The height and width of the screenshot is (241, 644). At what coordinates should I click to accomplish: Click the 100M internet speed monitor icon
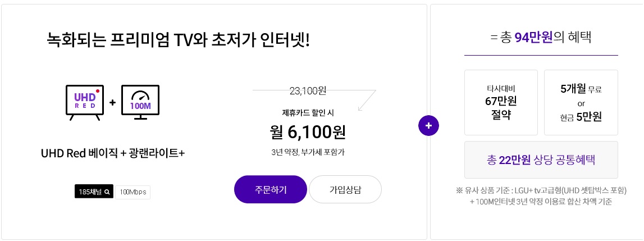tap(140, 102)
